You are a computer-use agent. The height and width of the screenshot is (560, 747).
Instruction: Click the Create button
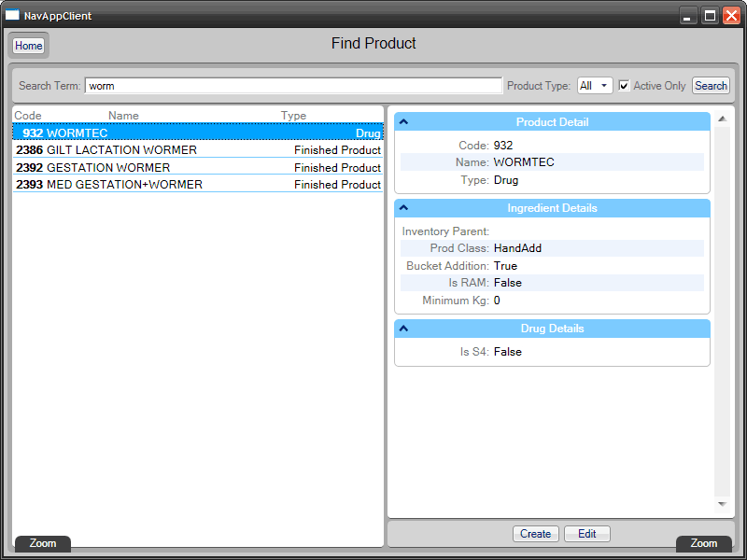tap(535, 534)
